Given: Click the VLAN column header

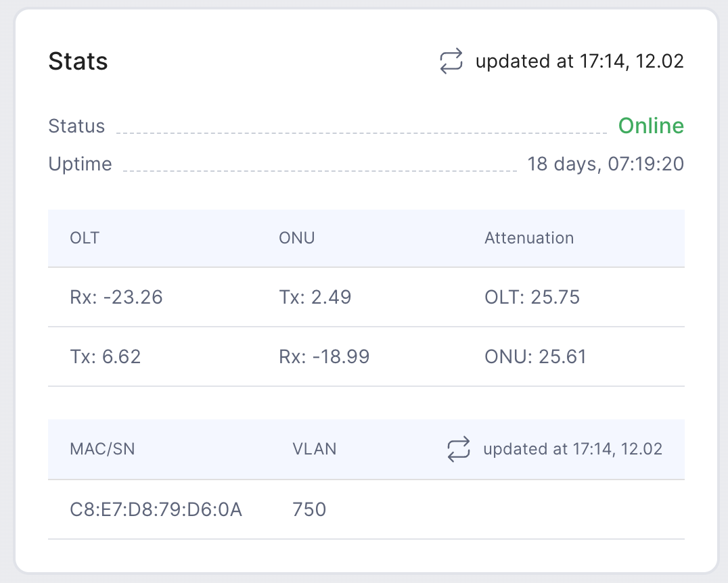Looking at the screenshot, I should [x=315, y=449].
